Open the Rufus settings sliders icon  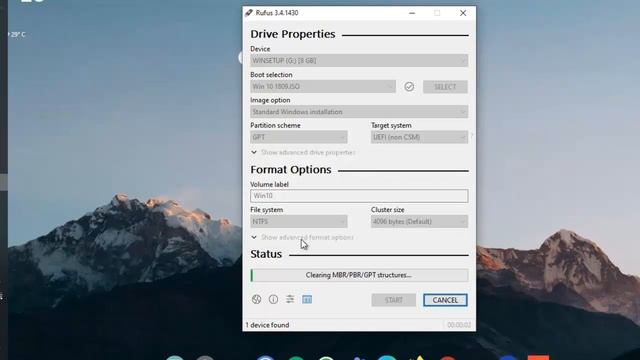point(290,300)
